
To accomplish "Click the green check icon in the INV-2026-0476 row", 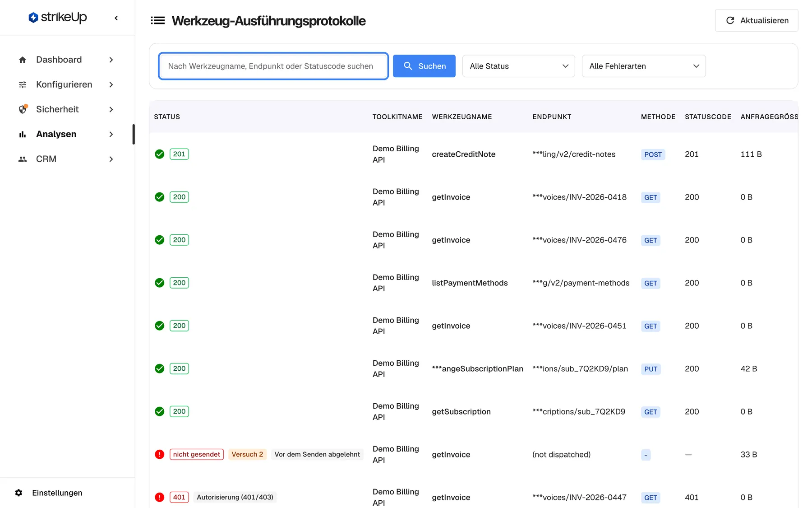I will coord(160,240).
